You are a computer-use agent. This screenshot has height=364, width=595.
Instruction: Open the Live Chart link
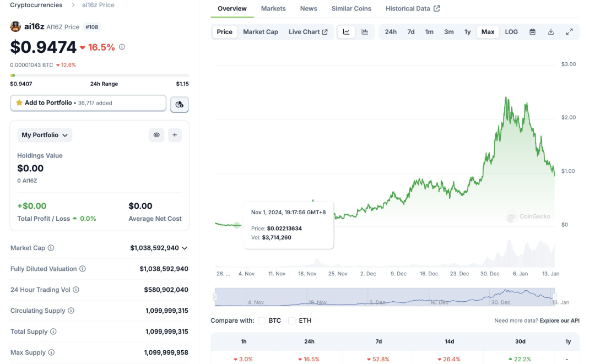[x=308, y=32]
